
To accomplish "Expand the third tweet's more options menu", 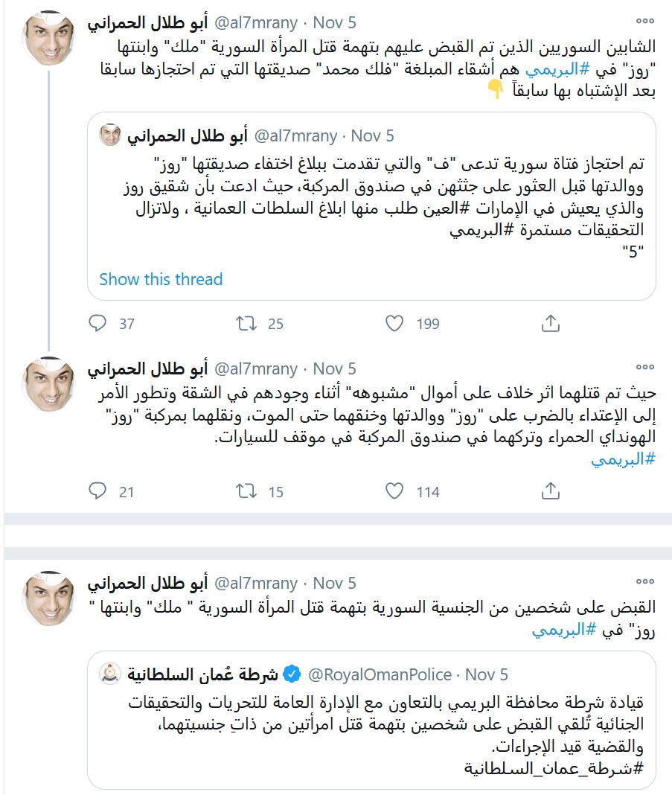I will tap(646, 583).
